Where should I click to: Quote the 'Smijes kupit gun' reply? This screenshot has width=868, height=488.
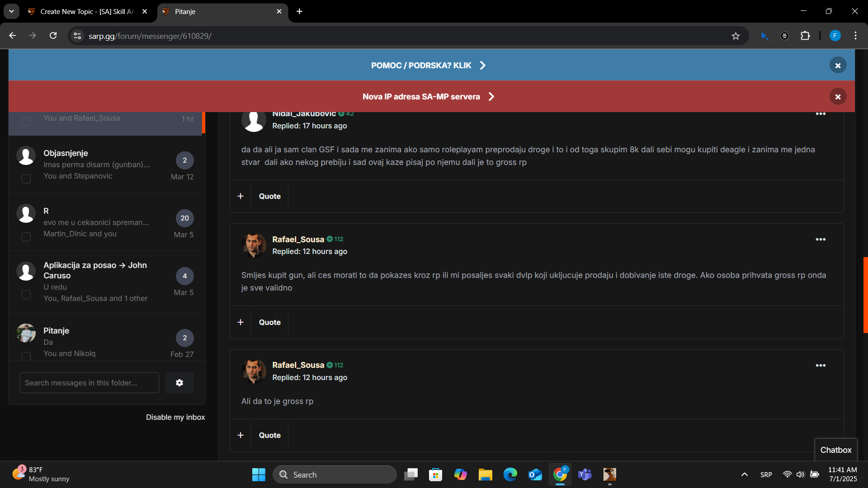pyautogui.click(x=269, y=322)
